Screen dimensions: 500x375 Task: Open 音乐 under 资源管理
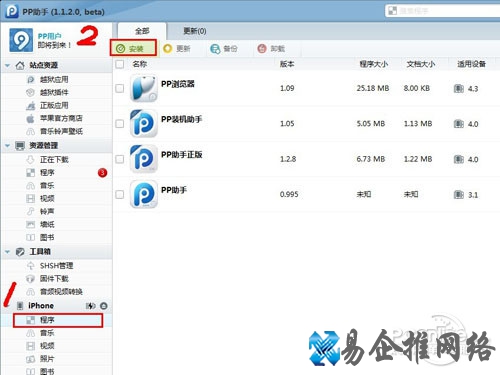point(47,186)
